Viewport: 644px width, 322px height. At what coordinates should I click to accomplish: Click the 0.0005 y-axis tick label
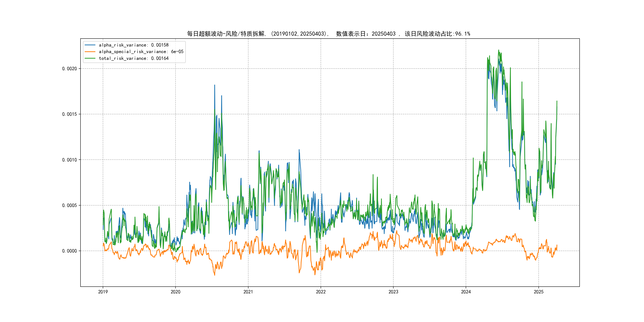(70, 206)
